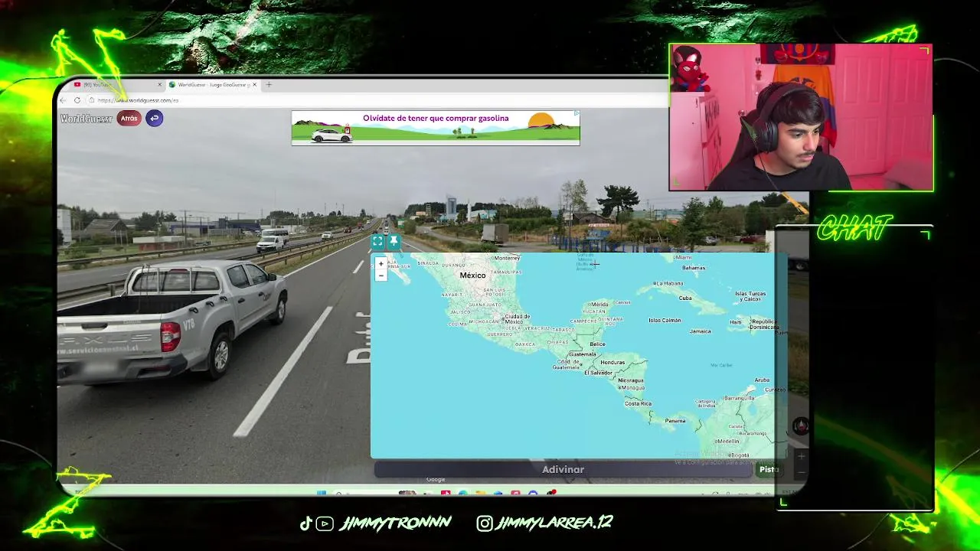This screenshot has width=980, height=551.
Task: Close the YouTube browser tab
Action: [x=160, y=84]
